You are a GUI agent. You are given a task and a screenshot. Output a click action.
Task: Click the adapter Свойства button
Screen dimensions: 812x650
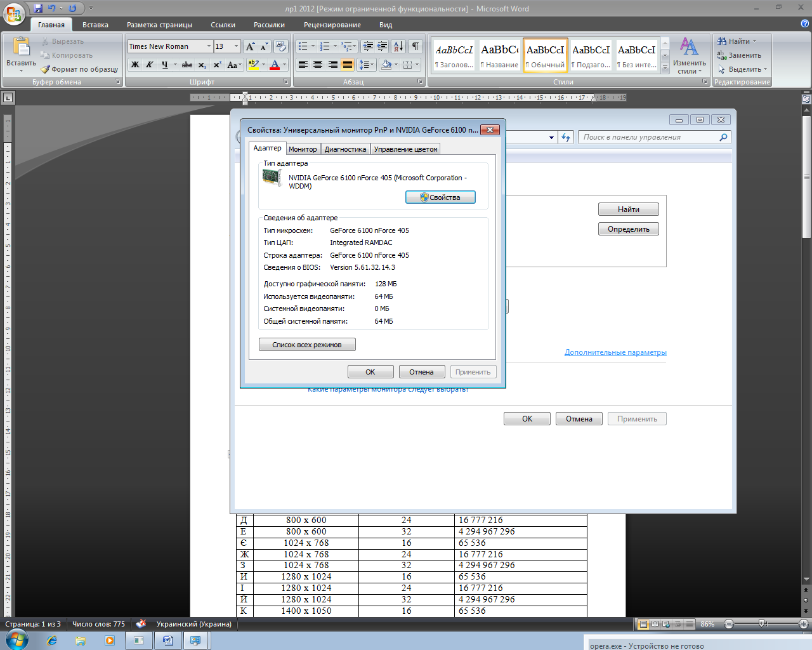click(440, 197)
